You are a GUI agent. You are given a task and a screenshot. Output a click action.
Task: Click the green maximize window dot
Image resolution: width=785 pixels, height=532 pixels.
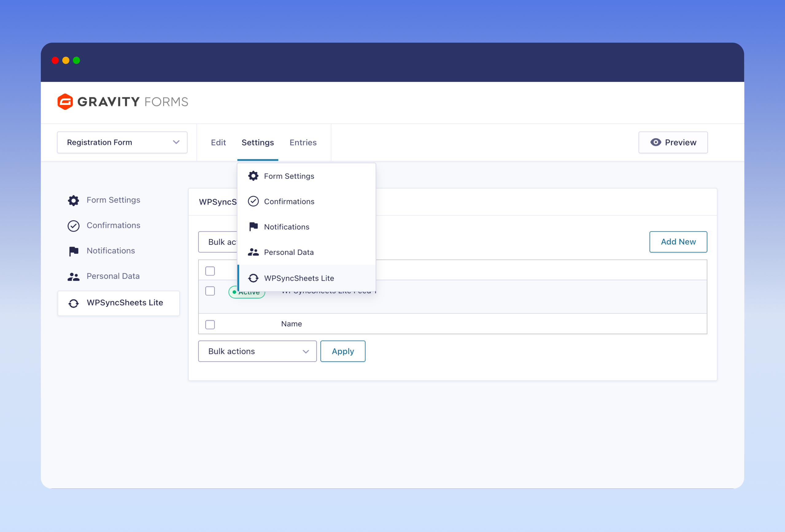(x=77, y=60)
